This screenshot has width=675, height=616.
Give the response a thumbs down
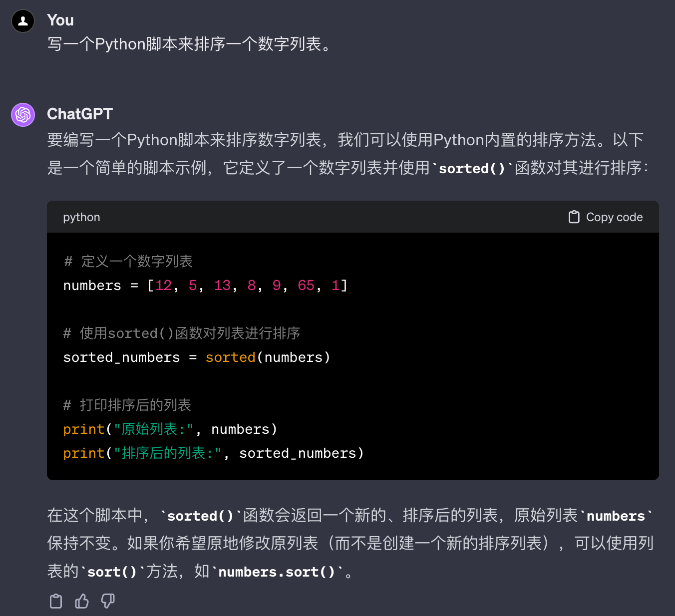point(108,601)
